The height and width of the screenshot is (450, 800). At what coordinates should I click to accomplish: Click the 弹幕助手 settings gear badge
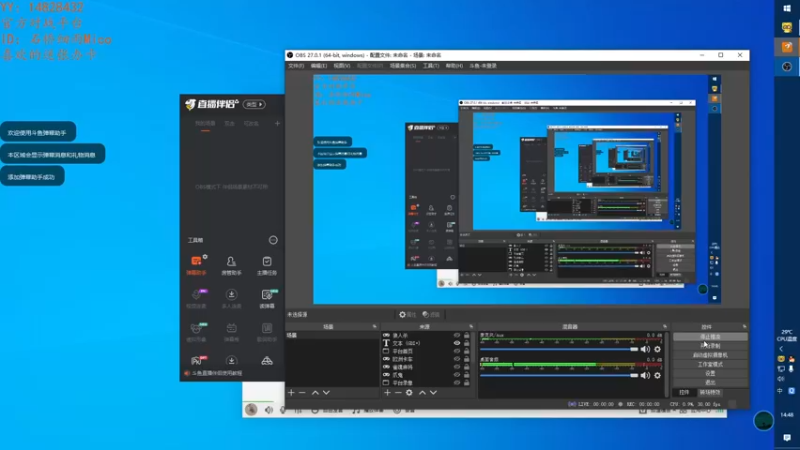click(x=205, y=257)
